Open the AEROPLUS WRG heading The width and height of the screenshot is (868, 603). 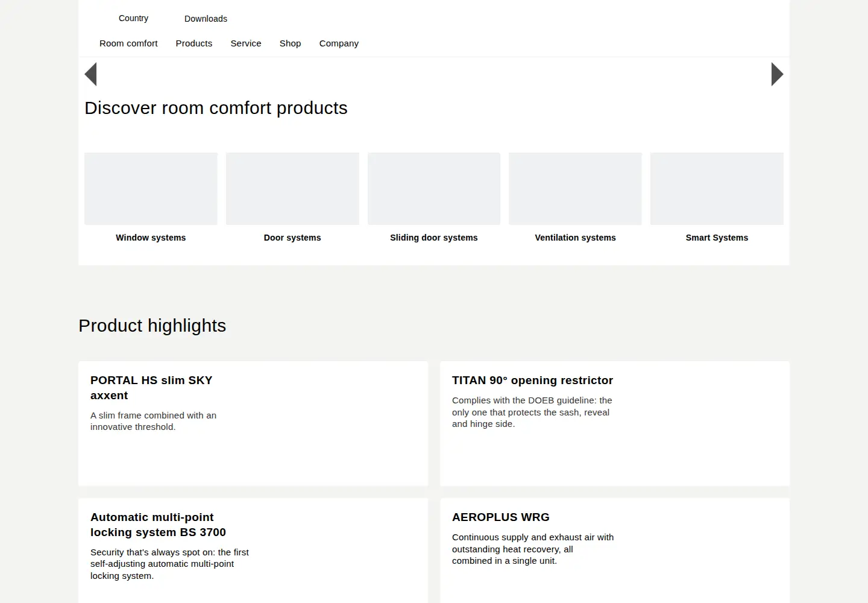(x=501, y=517)
